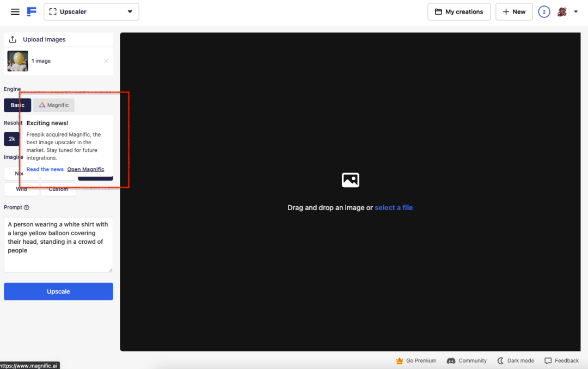Select the Basic engine option
The image size is (588, 369).
[17, 105]
